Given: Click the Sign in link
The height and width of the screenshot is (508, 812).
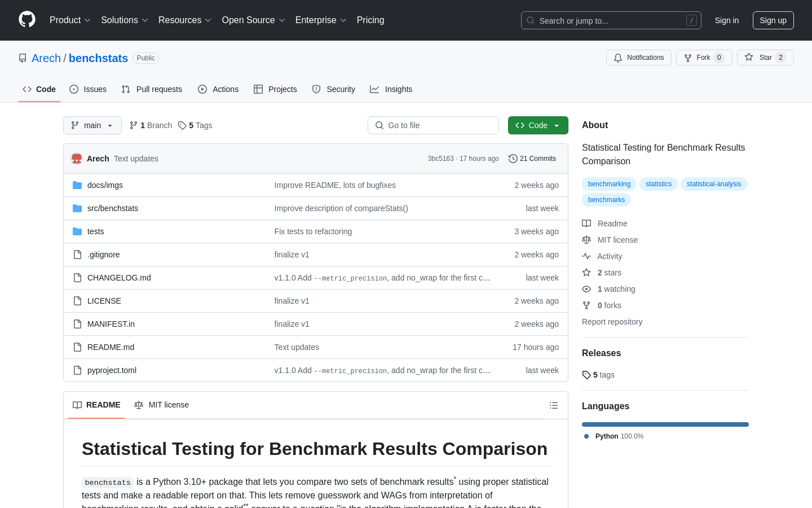Looking at the screenshot, I should (727, 20).
